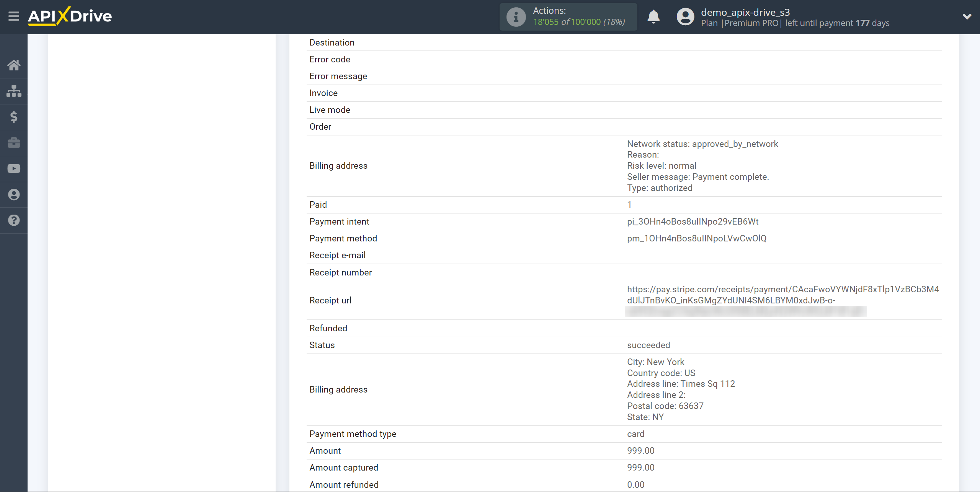The image size is (980, 492).
Task: Open the YouTube video tutorials icon
Action: click(x=14, y=169)
